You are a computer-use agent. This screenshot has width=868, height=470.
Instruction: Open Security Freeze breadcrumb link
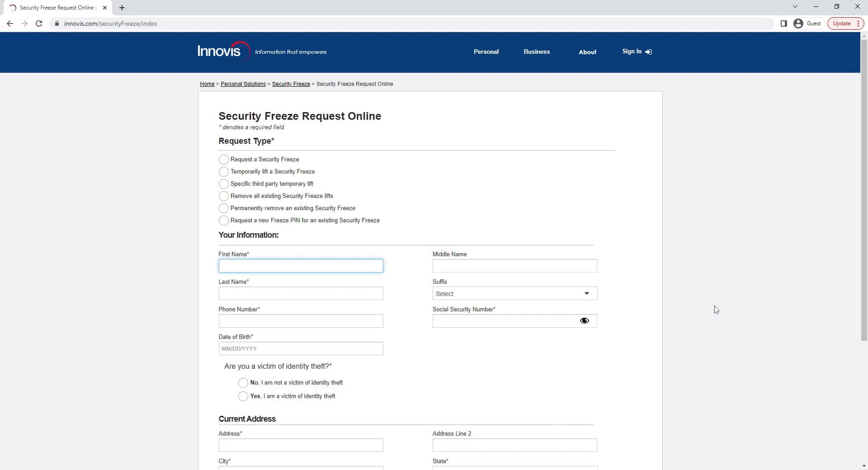pyautogui.click(x=291, y=84)
